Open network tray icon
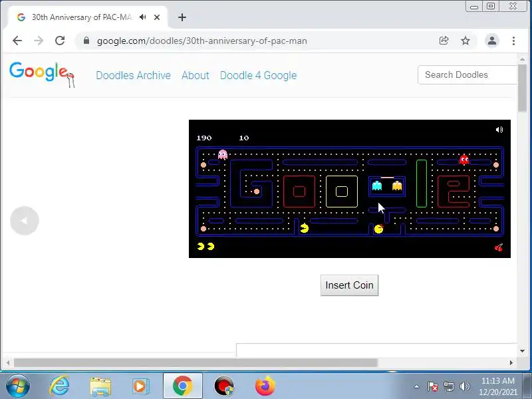The image size is (532, 399). (449, 386)
